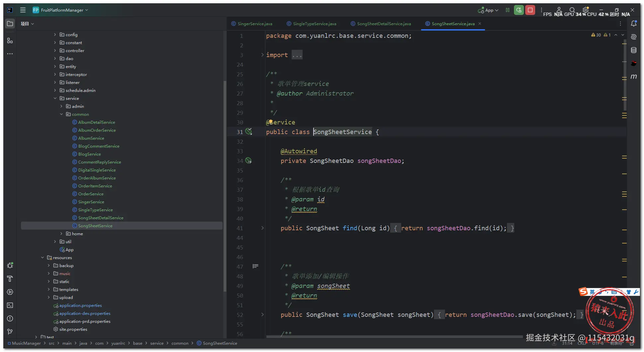Viewport: 644px width, 352px height.
Task: Unfold the collapsed import block
Action: 262,55
